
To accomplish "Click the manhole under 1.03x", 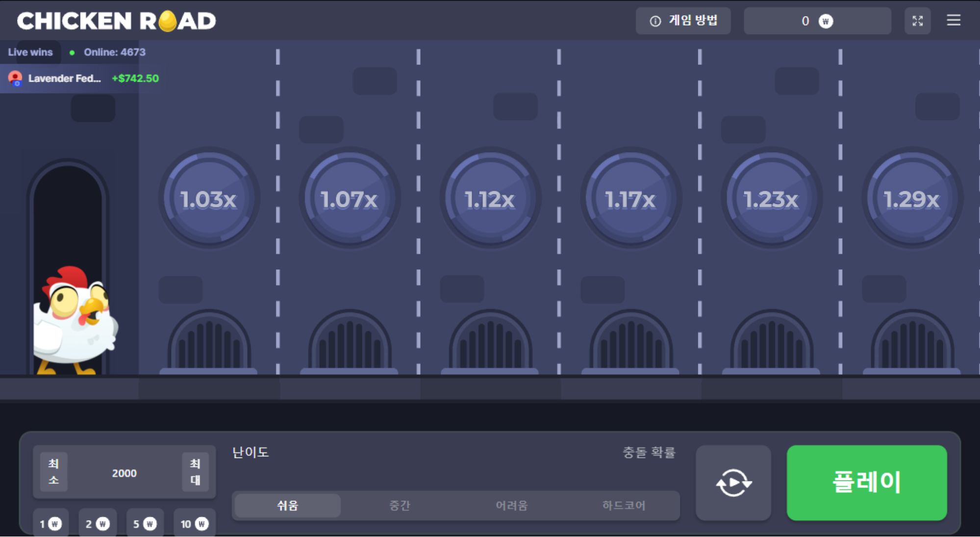I will pyautogui.click(x=209, y=342).
